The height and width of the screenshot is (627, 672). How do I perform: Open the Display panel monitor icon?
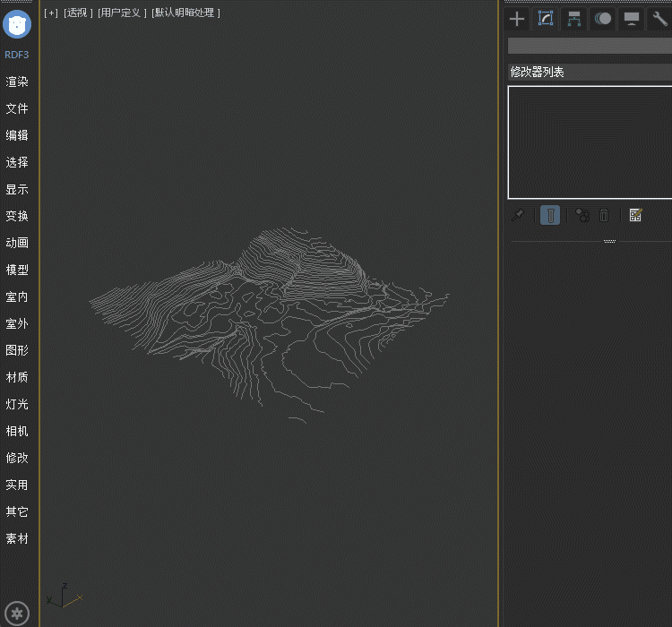[632, 19]
